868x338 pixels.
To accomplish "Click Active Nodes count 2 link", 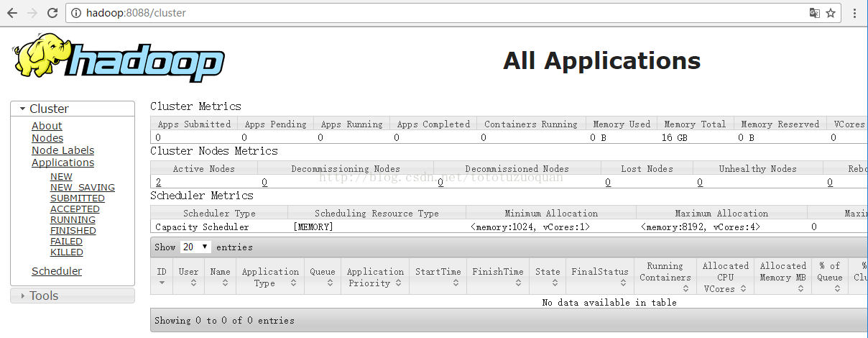I will (x=158, y=182).
